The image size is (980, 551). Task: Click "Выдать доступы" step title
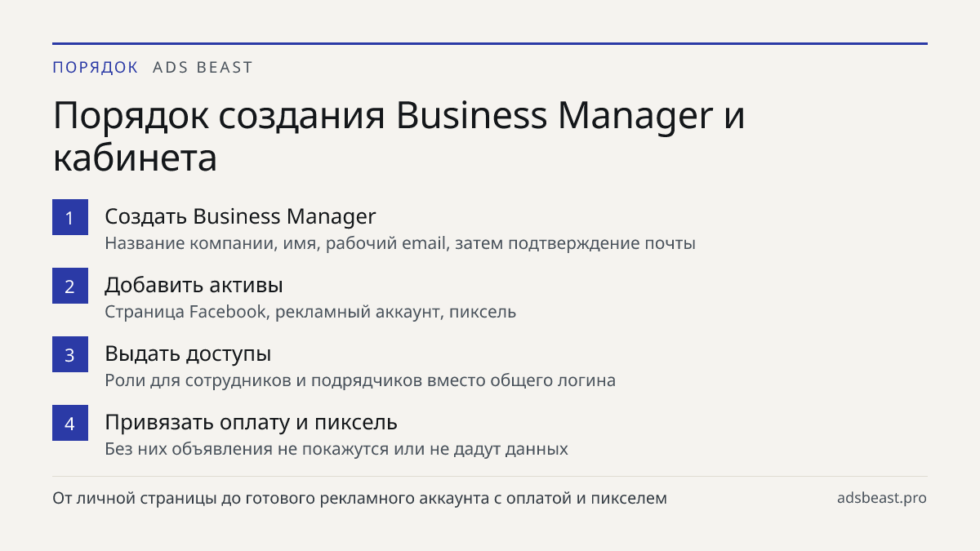tap(188, 353)
